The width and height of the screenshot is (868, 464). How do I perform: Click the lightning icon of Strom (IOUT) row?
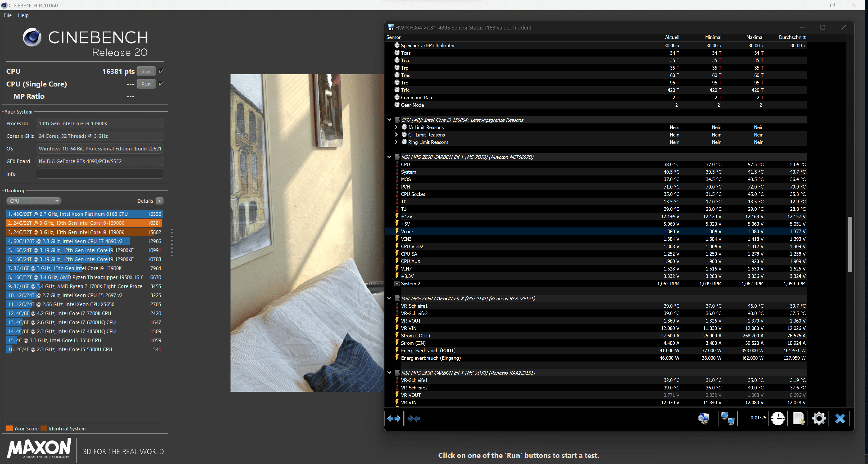[397, 336]
